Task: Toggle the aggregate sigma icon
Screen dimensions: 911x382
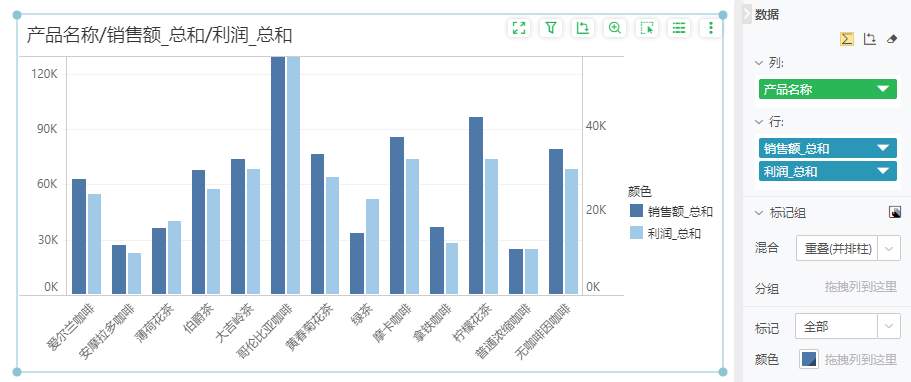Action: coord(847,39)
